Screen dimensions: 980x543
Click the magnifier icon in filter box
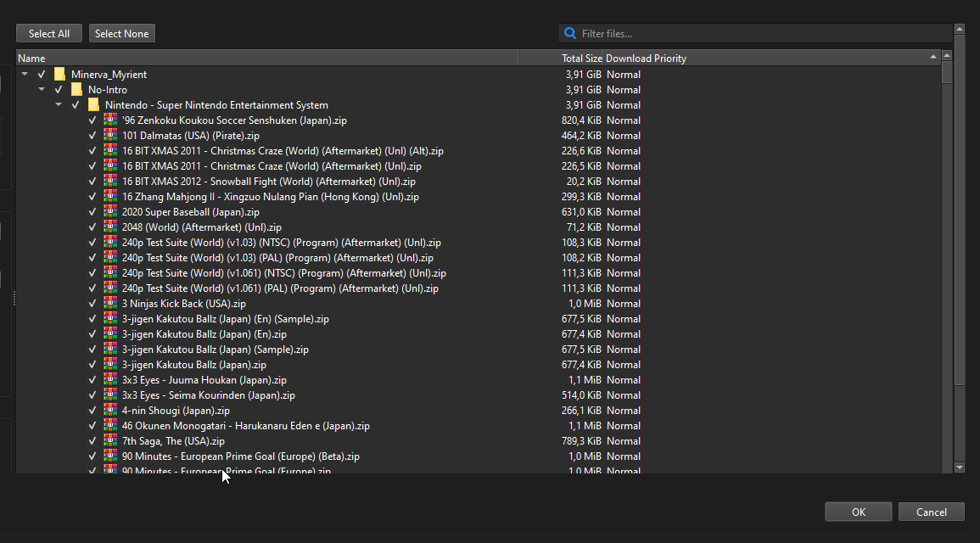coord(570,34)
